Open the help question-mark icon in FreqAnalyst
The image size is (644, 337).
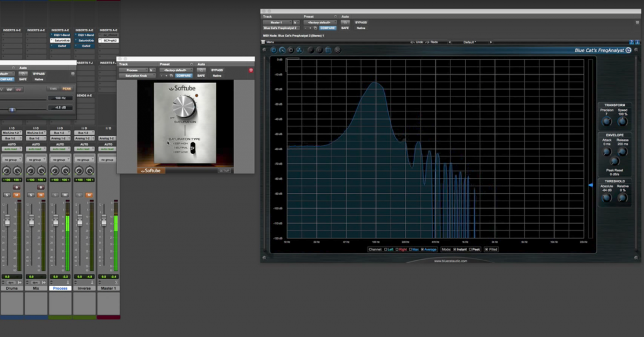(631, 42)
